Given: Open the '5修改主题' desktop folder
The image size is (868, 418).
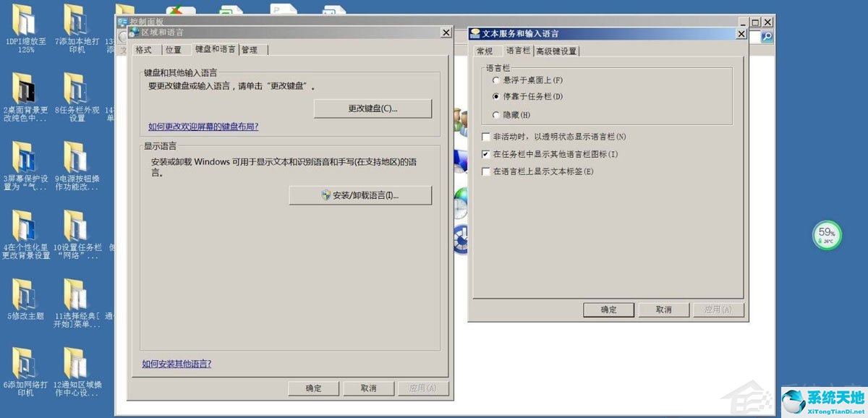Looking at the screenshot, I should tap(24, 300).
